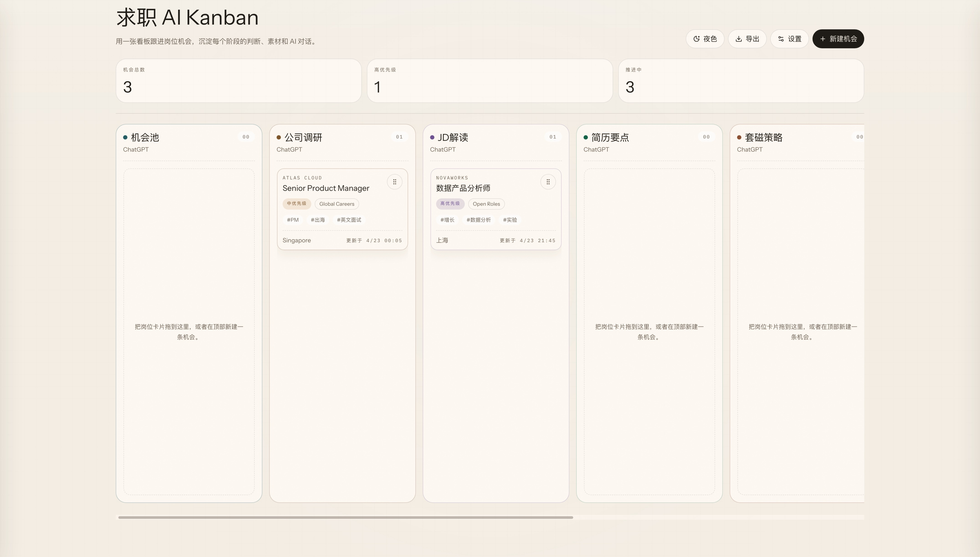
Task: Click the #PM tag
Action: point(293,220)
